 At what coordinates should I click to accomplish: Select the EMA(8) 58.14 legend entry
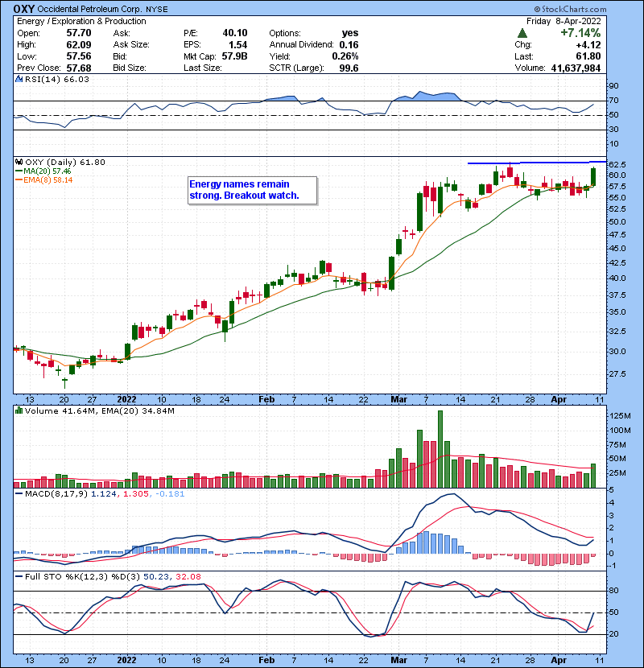click(44, 179)
